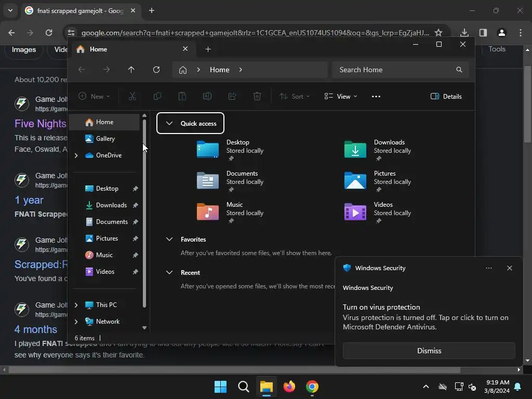This screenshot has width=532, height=399.
Task: Add a new File Explorer tab
Action: point(208,49)
